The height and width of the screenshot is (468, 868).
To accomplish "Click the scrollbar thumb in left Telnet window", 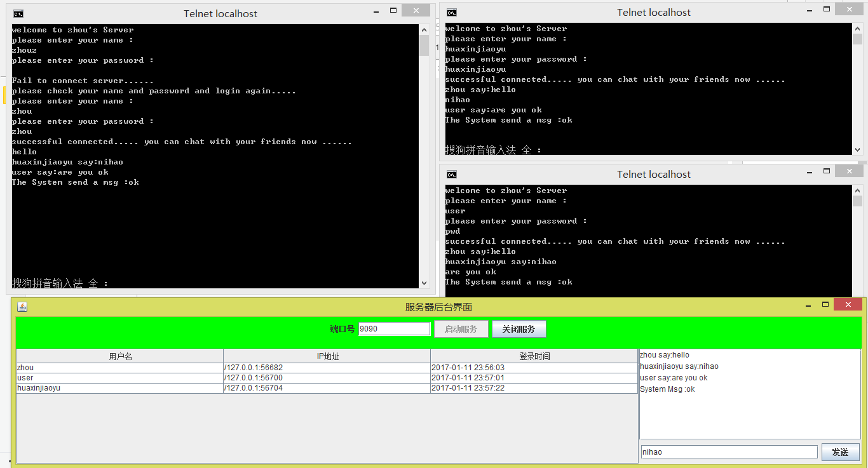I will point(424,46).
